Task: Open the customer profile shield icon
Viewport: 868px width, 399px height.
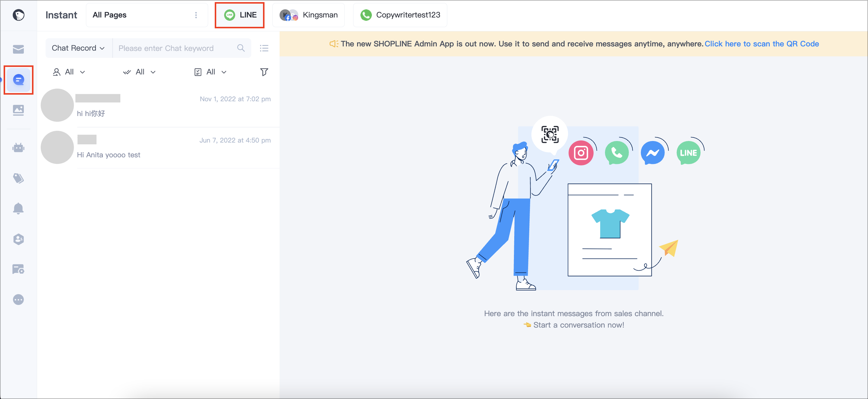Action: point(18,239)
